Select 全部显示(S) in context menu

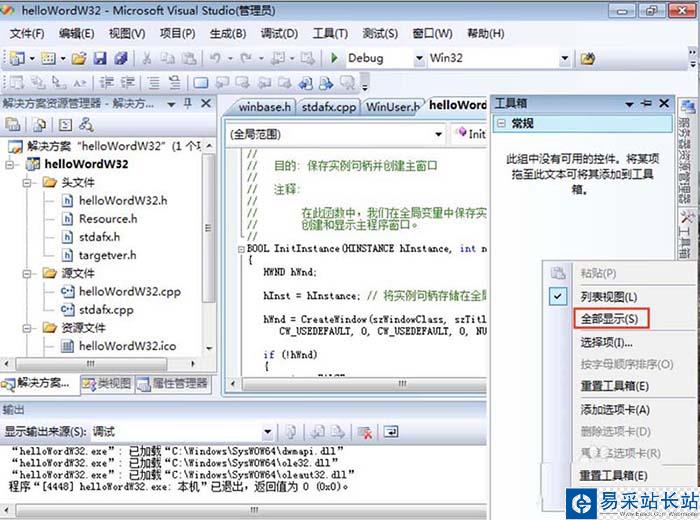click(x=609, y=319)
